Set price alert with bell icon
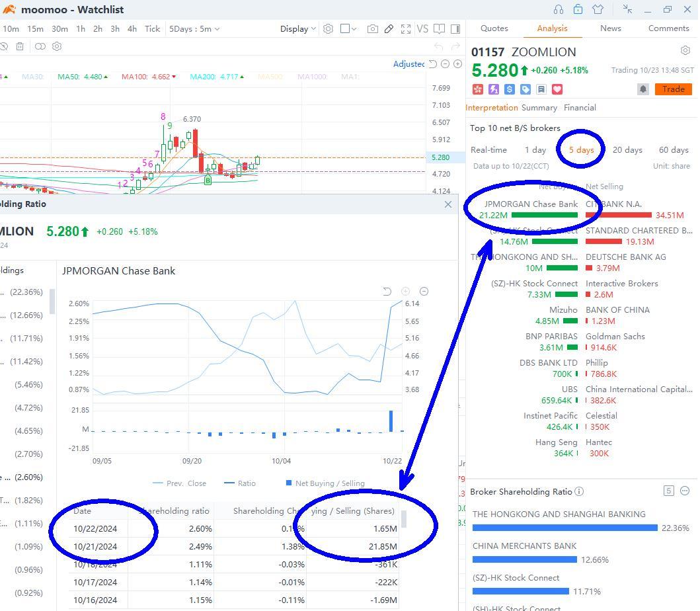Image resolution: width=700 pixels, height=611 pixels. tap(643, 89)
